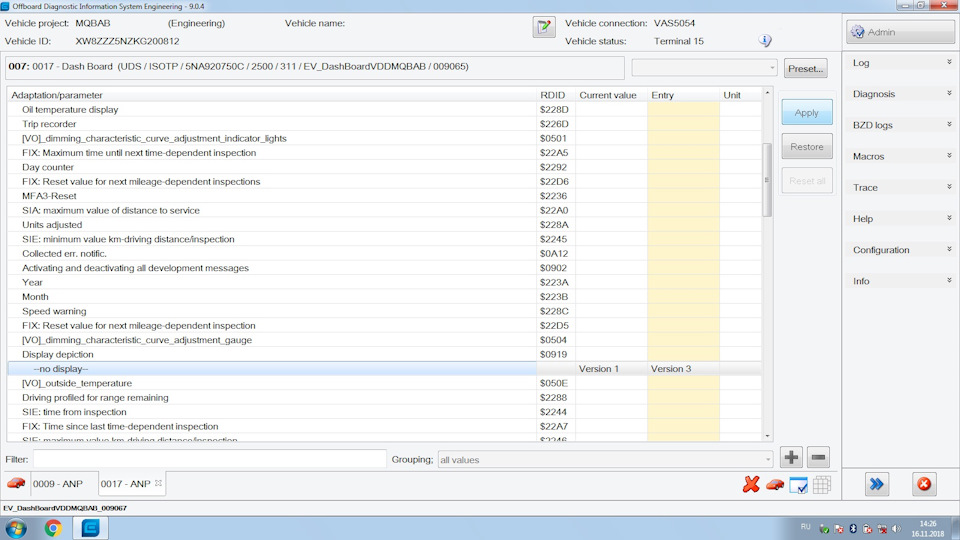Click the scrollbar up arrow of parameter list
This screenshot has width=960, height=540.
pos(767,92)
